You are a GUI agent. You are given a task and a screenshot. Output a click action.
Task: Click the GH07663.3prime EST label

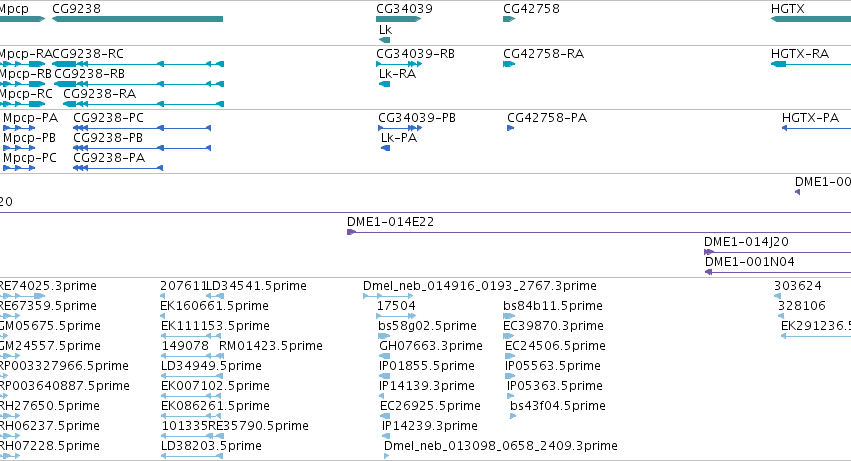[431, 346]
